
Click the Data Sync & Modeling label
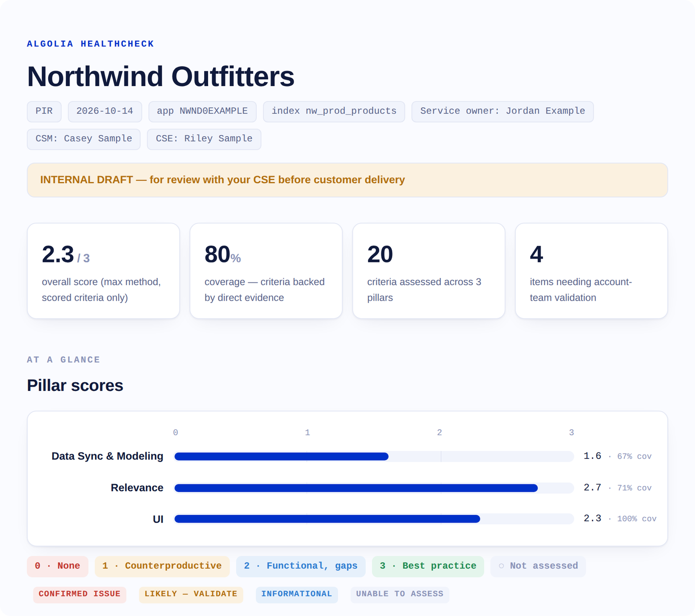tap(107, 456)
